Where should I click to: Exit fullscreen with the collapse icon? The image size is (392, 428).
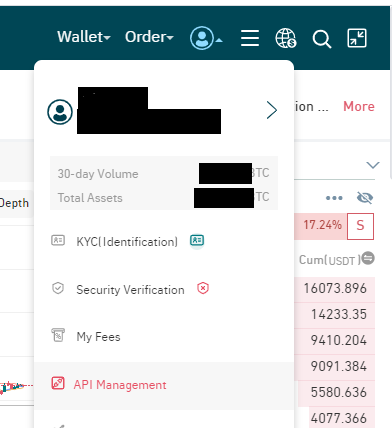point(357,38)
